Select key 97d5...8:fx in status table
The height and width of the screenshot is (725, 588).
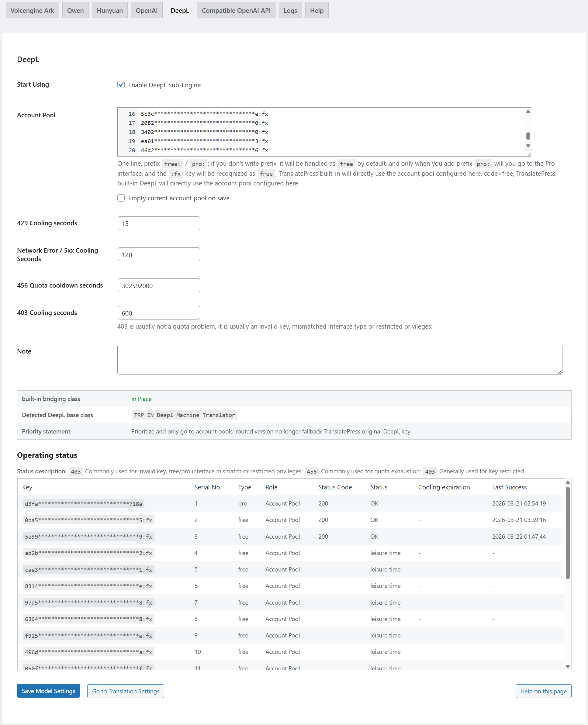[88, 603]
